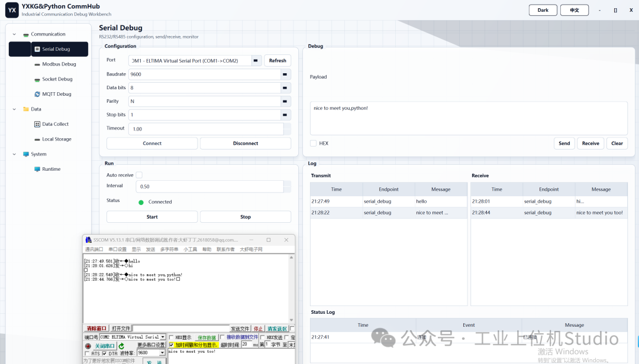639x364 pixels.
Task: Open the Baudrate dropdown
Action: [x=285, y=74]
